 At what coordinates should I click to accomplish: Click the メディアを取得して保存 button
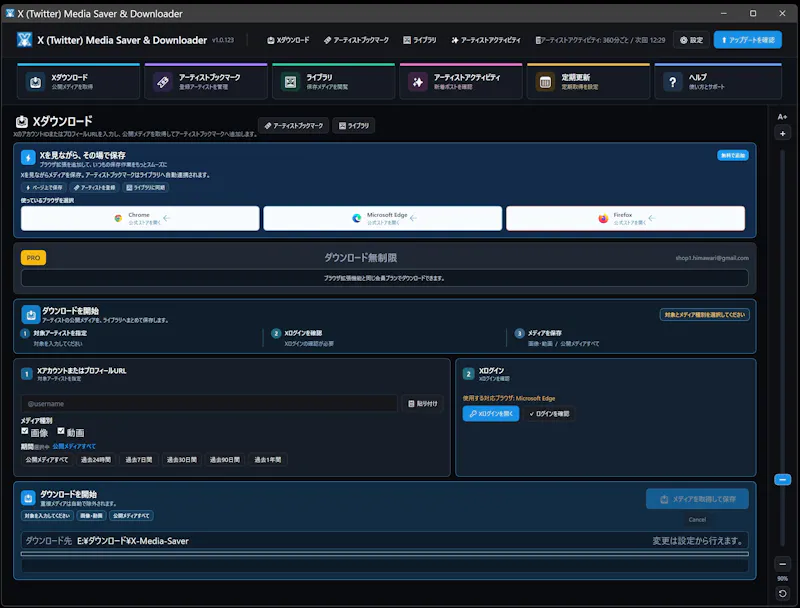point(697,499)
